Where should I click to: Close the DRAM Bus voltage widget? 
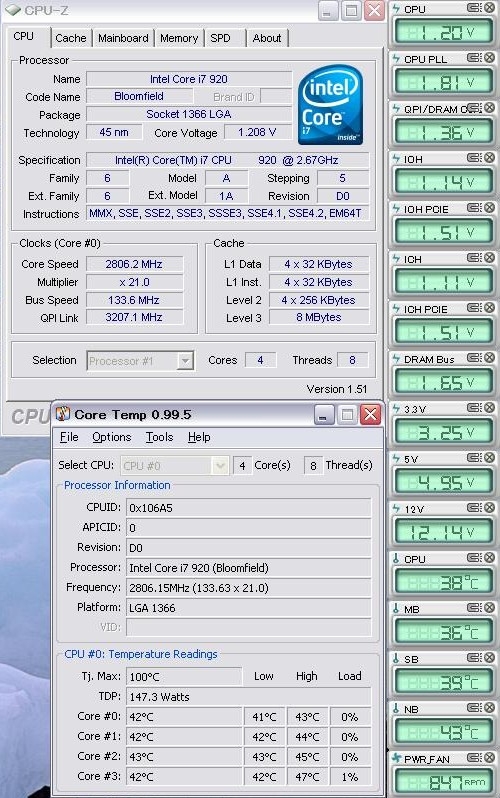coord(490,358)
